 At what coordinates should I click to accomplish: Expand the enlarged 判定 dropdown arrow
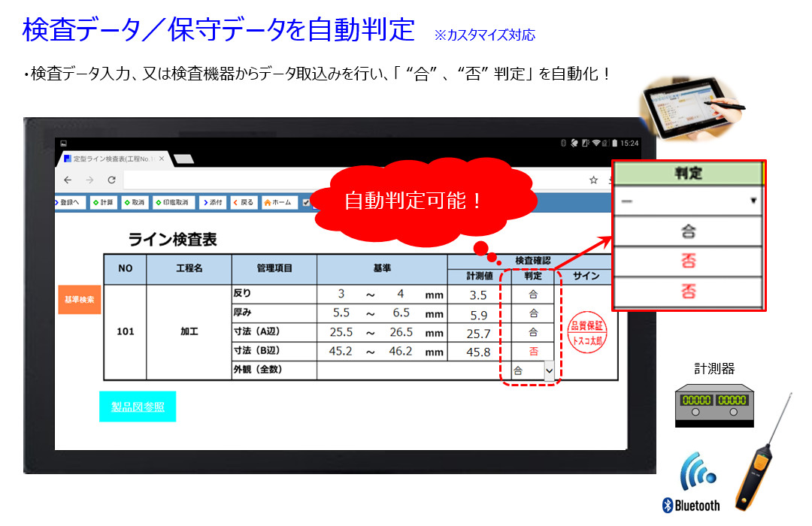pos(753,201)
